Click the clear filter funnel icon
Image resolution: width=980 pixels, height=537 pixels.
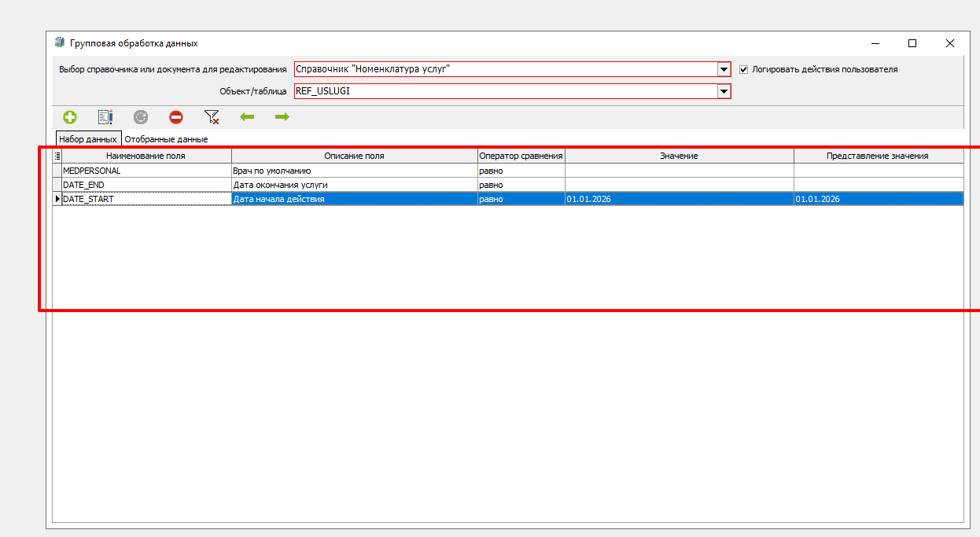click(212, 117)
